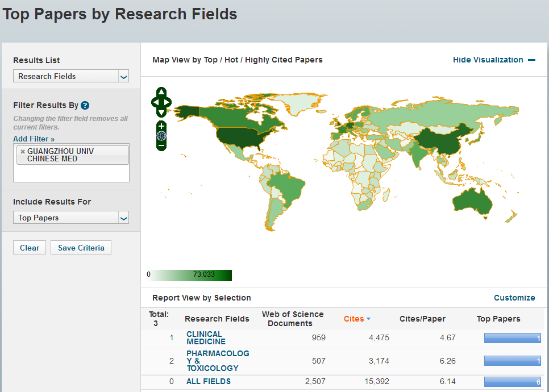
Task: Open the Clinical Medicine research field
Action: pos(206,338)
